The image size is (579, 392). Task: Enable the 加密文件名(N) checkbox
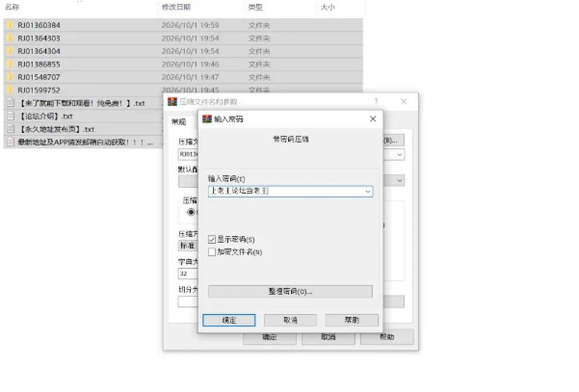tap(212, 252)
